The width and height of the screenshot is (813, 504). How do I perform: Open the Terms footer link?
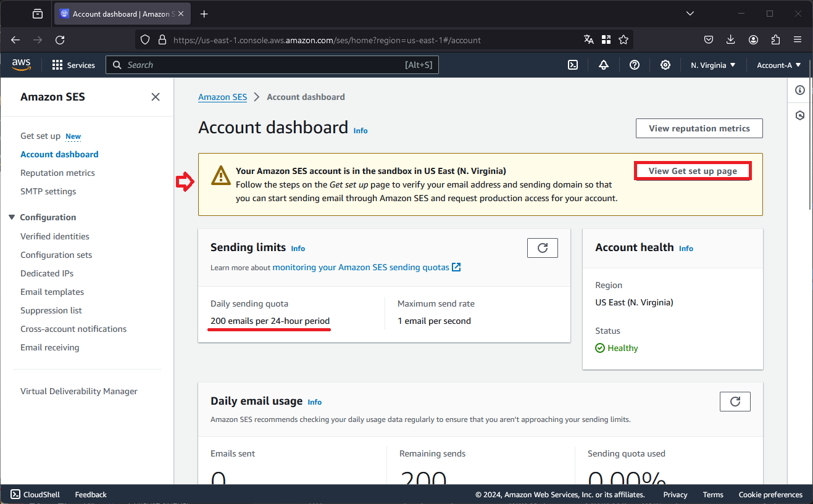click(713, 495)
